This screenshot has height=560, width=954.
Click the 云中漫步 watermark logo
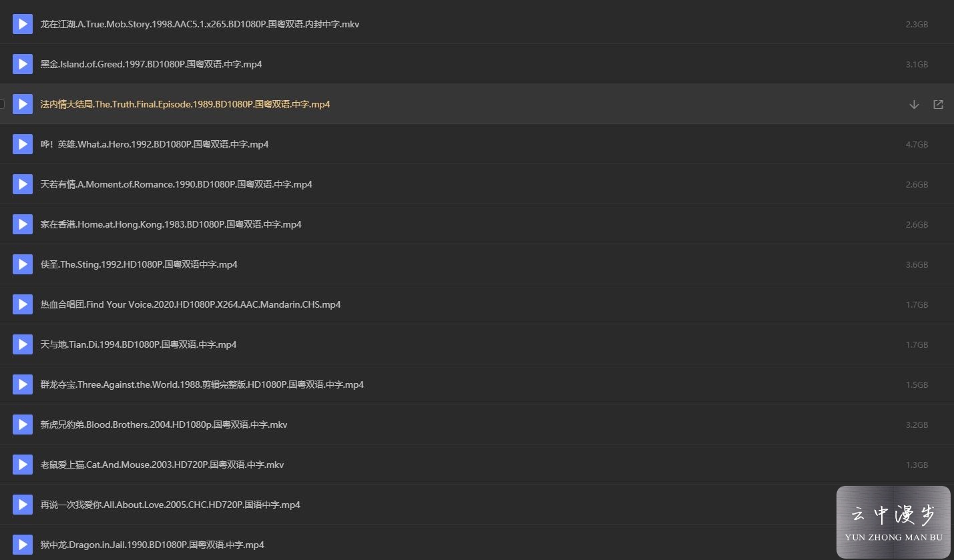click(893, 522)
